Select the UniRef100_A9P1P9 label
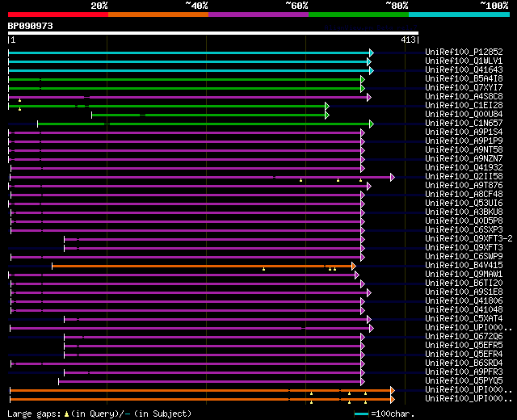 pyautogui.click(x=464, y=141)
